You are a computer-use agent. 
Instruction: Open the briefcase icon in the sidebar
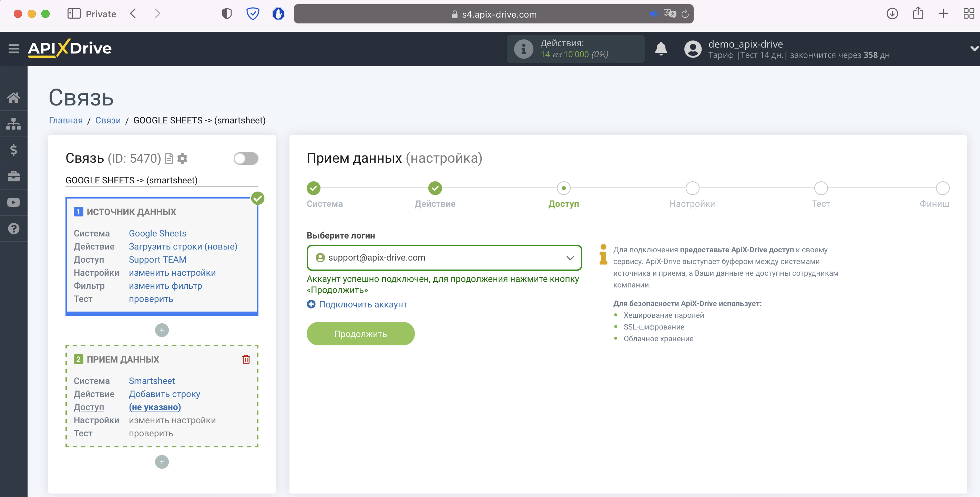[x=14, y=176]
